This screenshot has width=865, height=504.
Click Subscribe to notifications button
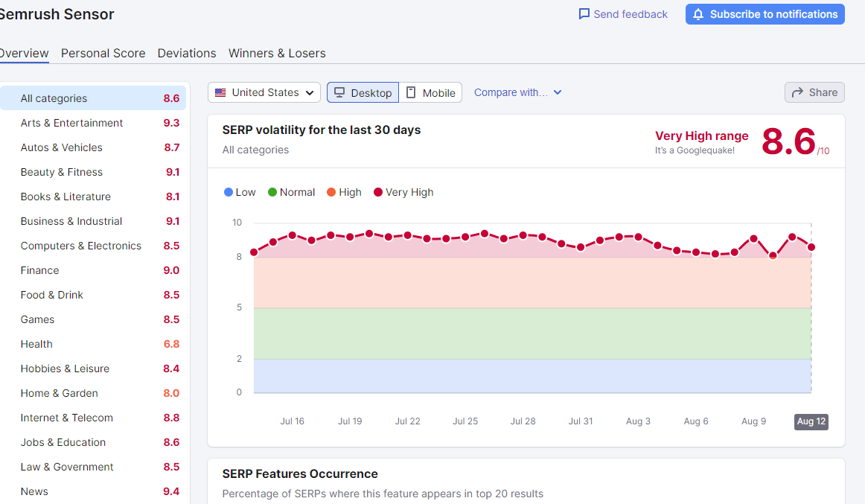(765, 14)
